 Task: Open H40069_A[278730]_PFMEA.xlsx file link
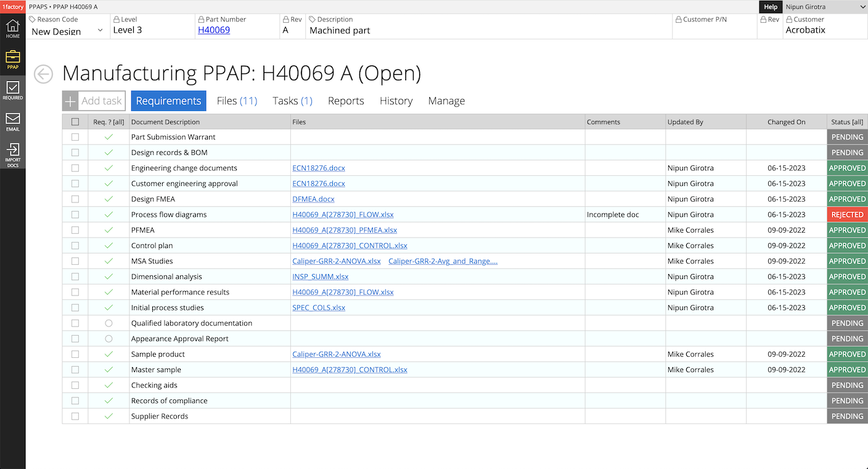click(x=345, y=230)
